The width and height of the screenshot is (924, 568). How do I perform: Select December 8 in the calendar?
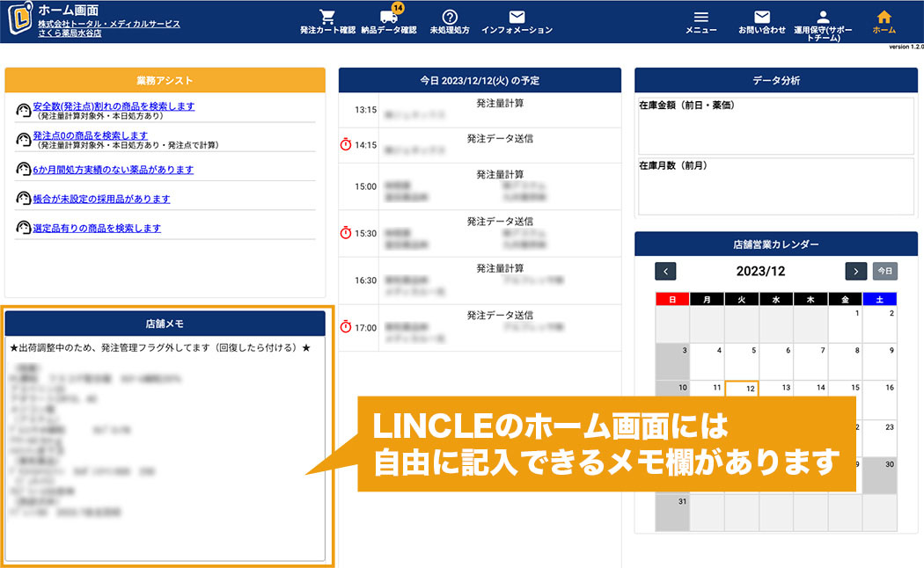(845, 361)
